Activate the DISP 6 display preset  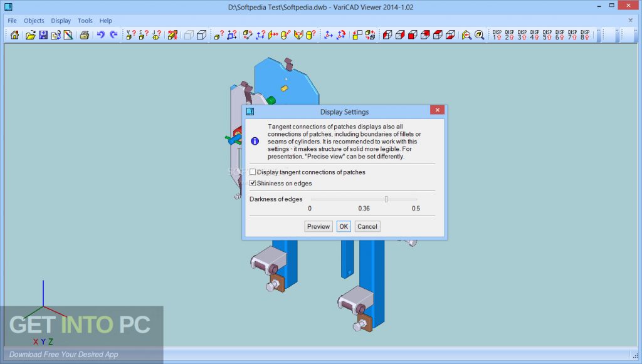coord(560,35)
